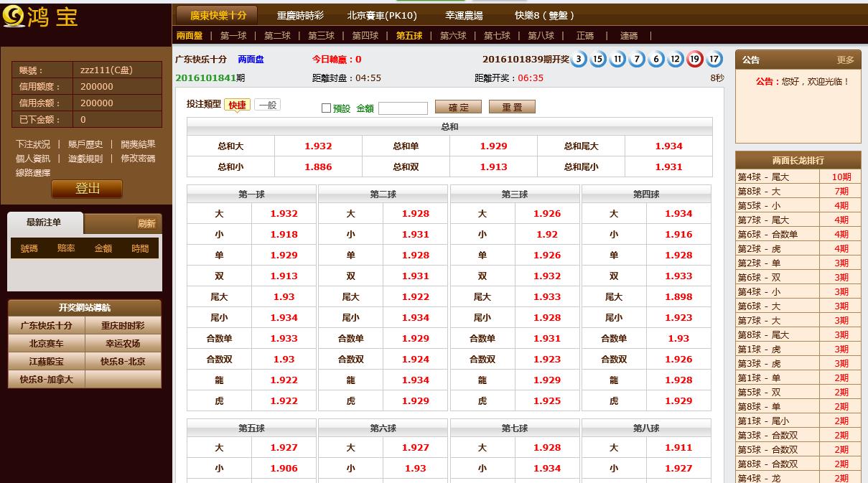The height and width of the screenshot is (483, 868).
Task: Click the 鸿宝 gold logo icon
Action: tap(13, 15)
